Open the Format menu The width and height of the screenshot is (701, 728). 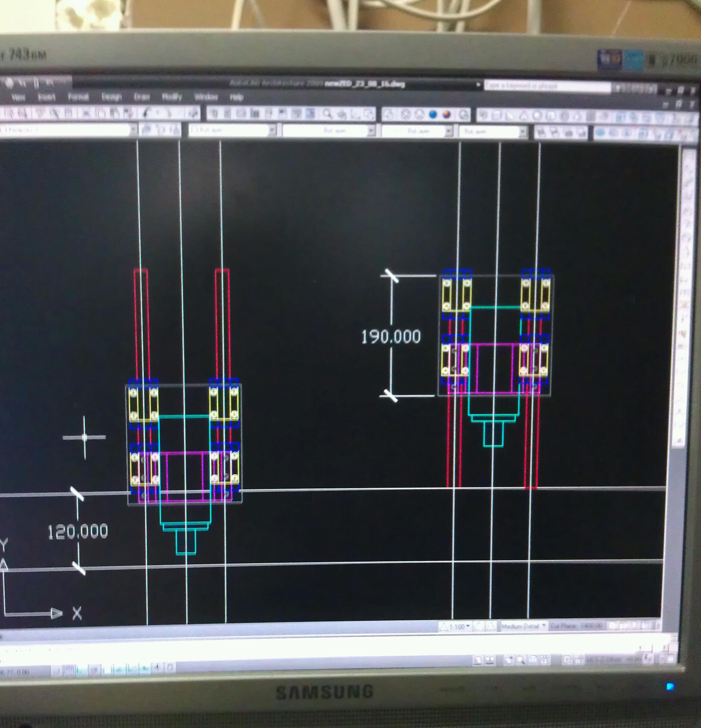click(78, 97)
